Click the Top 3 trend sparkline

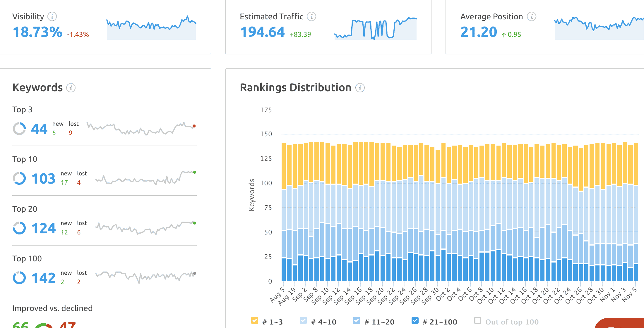[x=141, y=129]
